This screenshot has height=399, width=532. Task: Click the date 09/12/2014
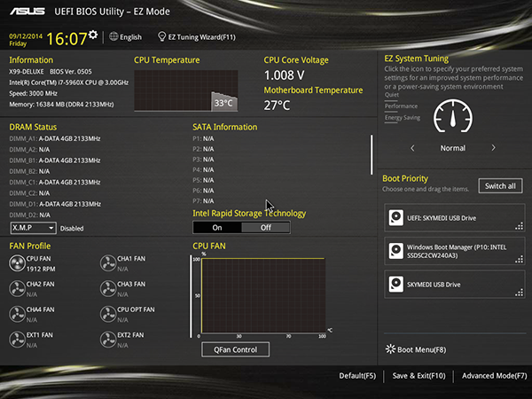click(26, 36)
